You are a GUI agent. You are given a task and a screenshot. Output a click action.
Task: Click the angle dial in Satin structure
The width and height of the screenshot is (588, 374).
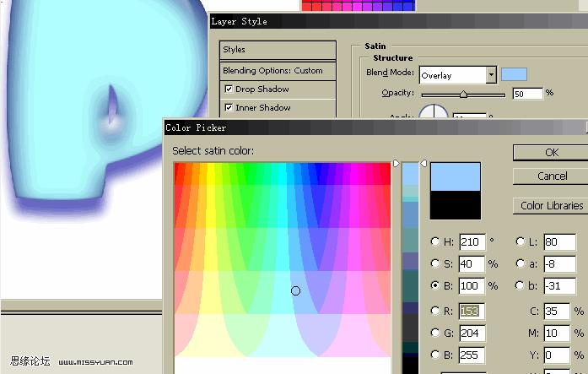click(x=433, y=113)
